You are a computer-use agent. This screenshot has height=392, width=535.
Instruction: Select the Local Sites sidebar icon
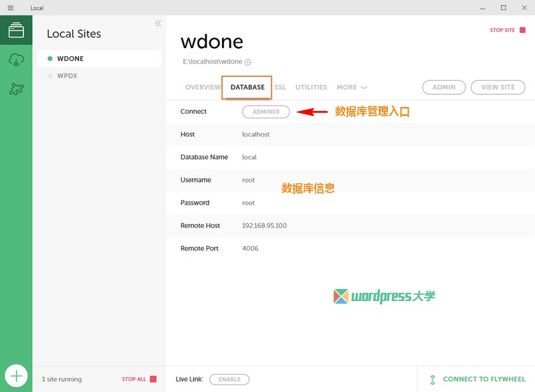click(x=16, y=31)
